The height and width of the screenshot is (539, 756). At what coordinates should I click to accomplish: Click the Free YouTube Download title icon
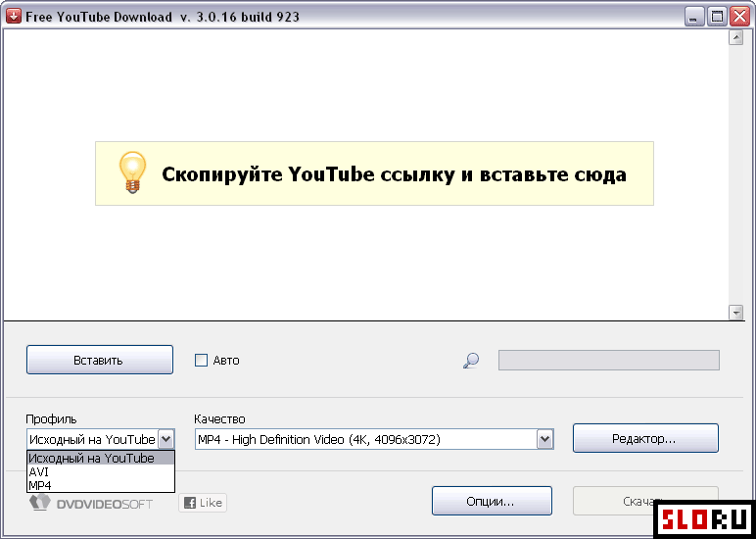click(16, 17)
